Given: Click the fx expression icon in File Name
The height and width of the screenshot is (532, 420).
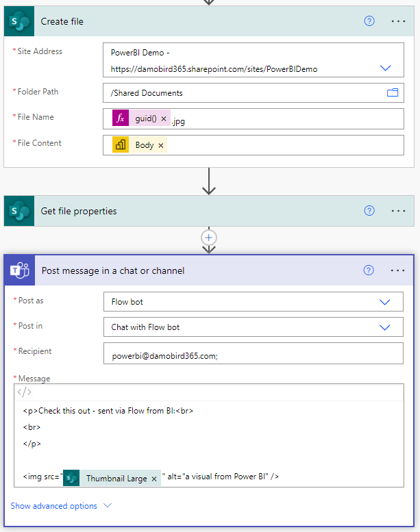Looking at the screenshot, I should (x=121, y=118).
